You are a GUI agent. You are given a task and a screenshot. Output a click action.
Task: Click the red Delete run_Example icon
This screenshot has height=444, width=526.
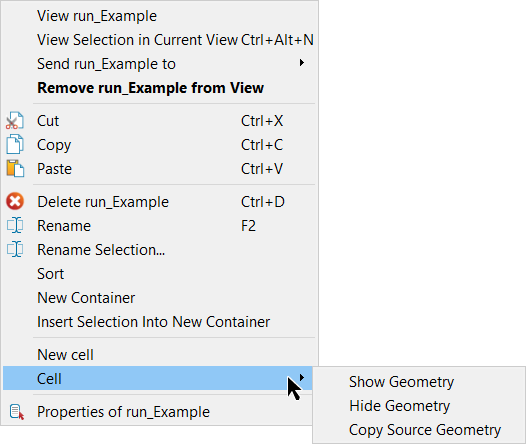pos(15,202)
